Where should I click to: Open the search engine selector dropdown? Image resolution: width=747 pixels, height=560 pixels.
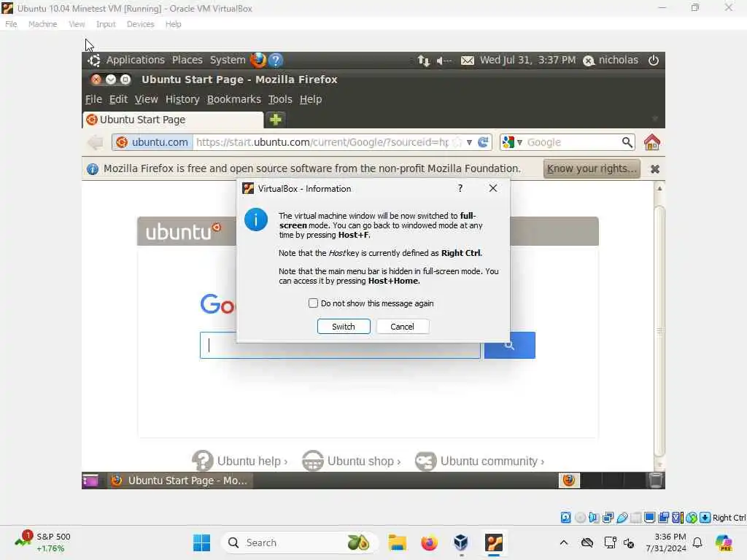click(x=513, y=142)
